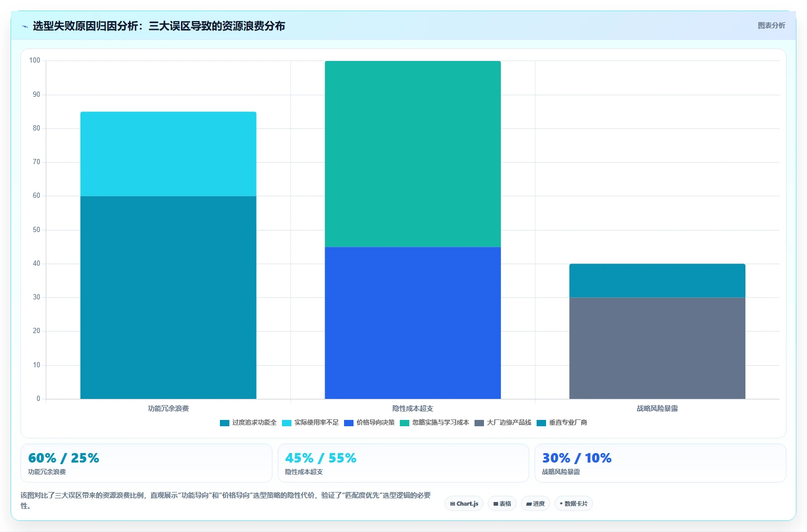This screenshot has width=807, height=532.
Task: Click the 表格 tag chip
Action: tap(502, 504)
